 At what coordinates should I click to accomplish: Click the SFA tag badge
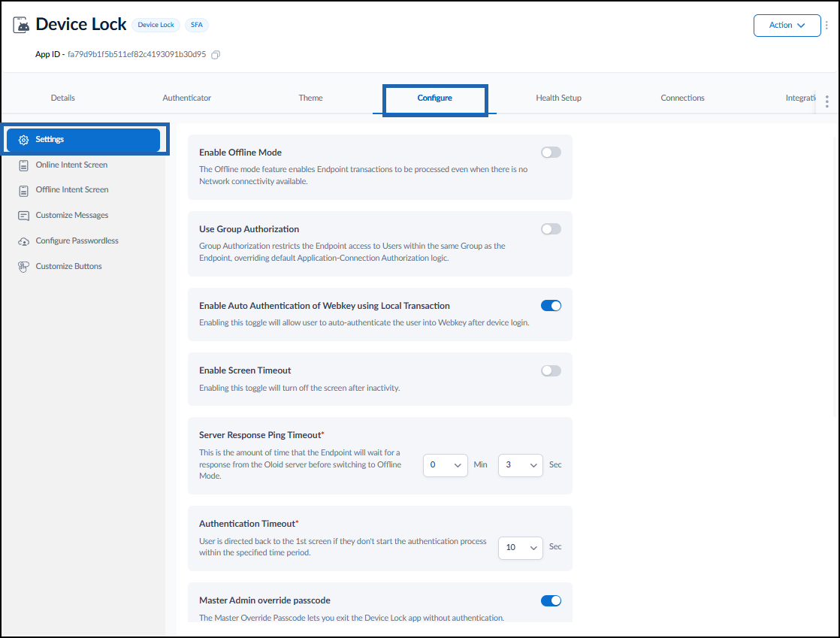(x=197, y=25)
